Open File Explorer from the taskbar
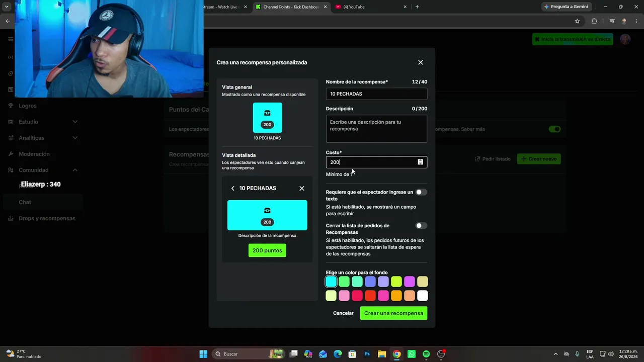This screenshot has height=362, width=644. [x=382, y=354]
